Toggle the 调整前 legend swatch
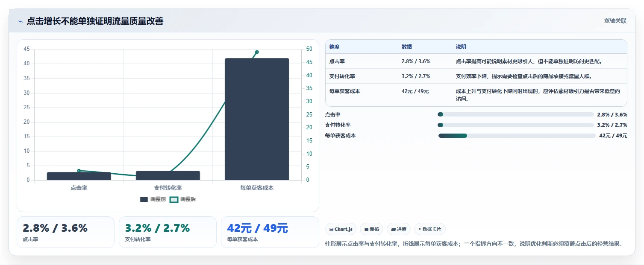The image size is (644, 265). tap(144, 199)
